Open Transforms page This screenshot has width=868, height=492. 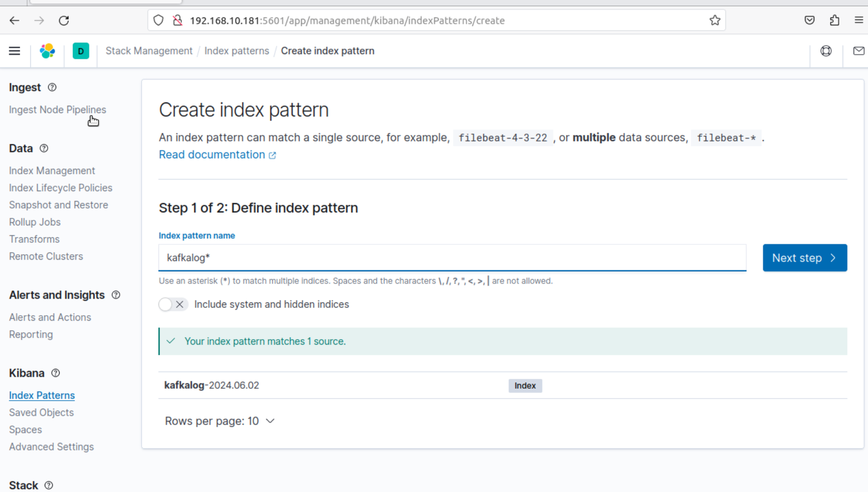click(x=34, y=239)
